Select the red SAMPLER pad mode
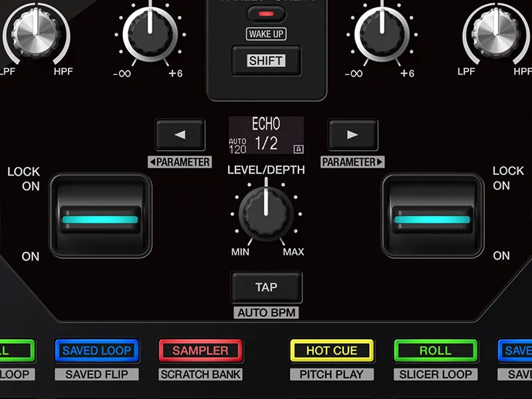532x399 pixels. pos(201,350)
